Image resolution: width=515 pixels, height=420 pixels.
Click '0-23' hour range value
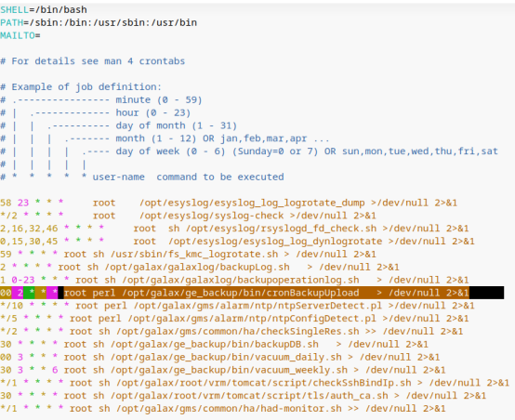(x=23, y=280)
